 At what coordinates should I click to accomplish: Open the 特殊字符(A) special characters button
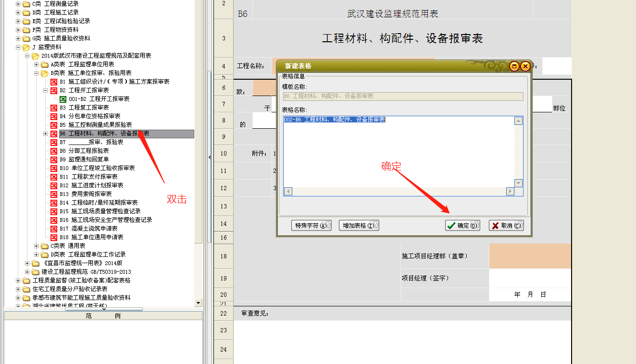[312, 226]
